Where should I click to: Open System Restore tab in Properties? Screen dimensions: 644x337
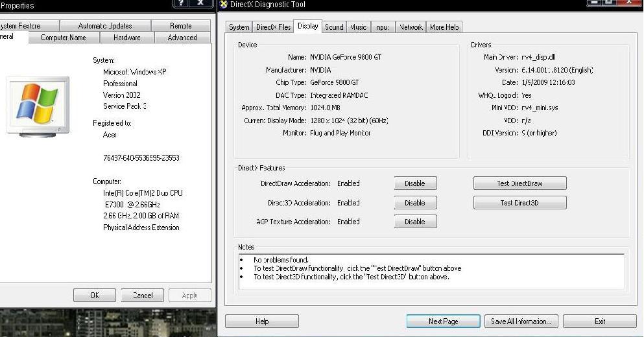29,26
